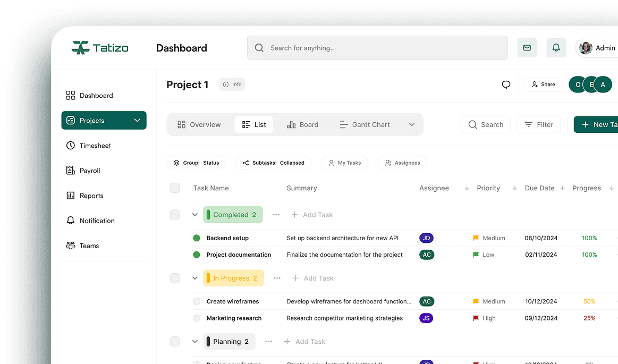Switch to the Board tab
The width and height of the screenshot is (618, 364).
302,124
